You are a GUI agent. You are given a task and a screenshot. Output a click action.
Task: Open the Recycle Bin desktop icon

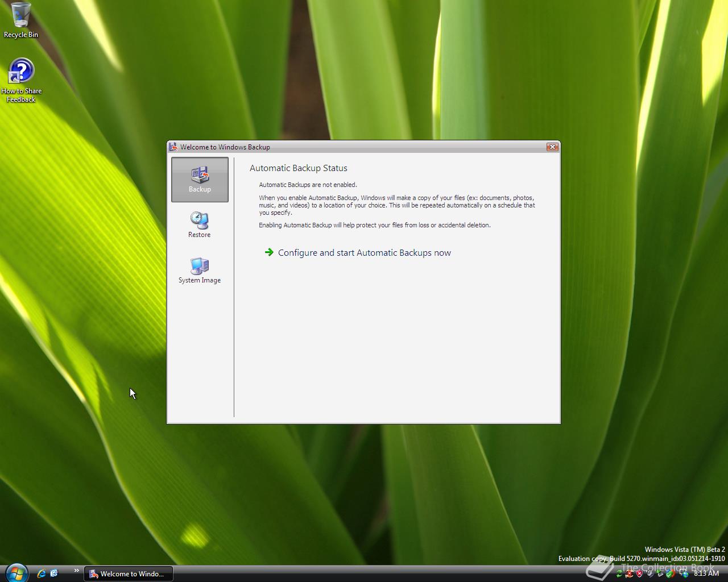coord(21,20)
